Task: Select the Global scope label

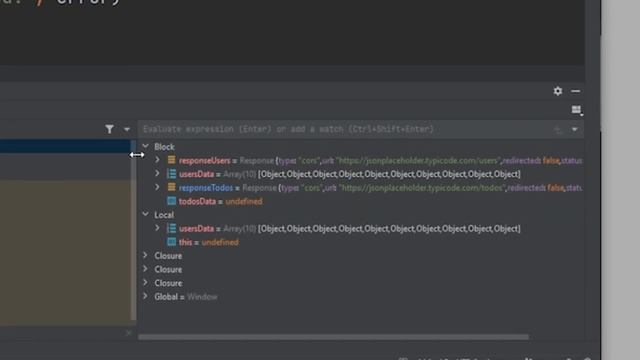Action: pyautogui.click(x=166, y=297)
